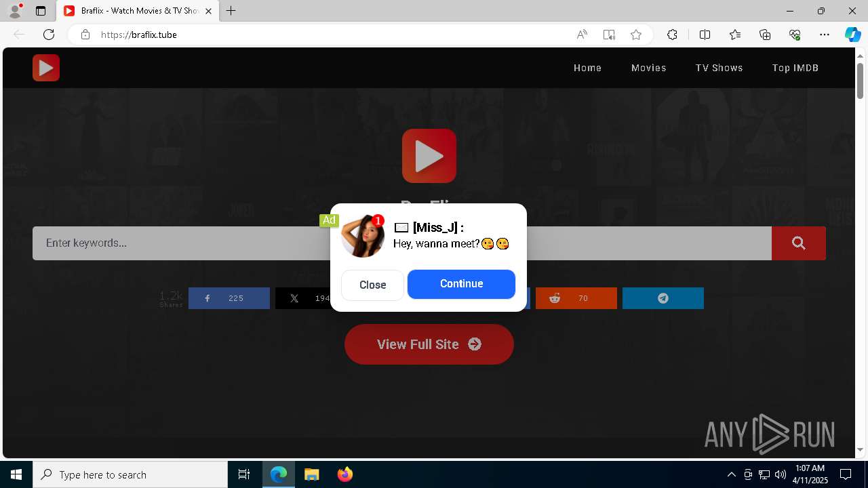Open the browser Extensions icon
The height and width of the screenshot is (488, 868).
[x=672, y=35]
